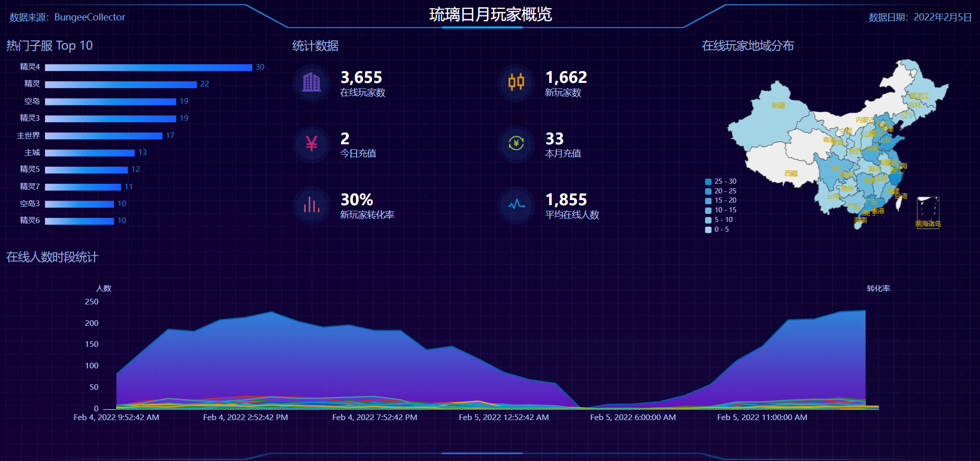This screenshot has height=461, width=980.
Task: Click the 人数 y-axis title
Action: [x=104, y=289]
